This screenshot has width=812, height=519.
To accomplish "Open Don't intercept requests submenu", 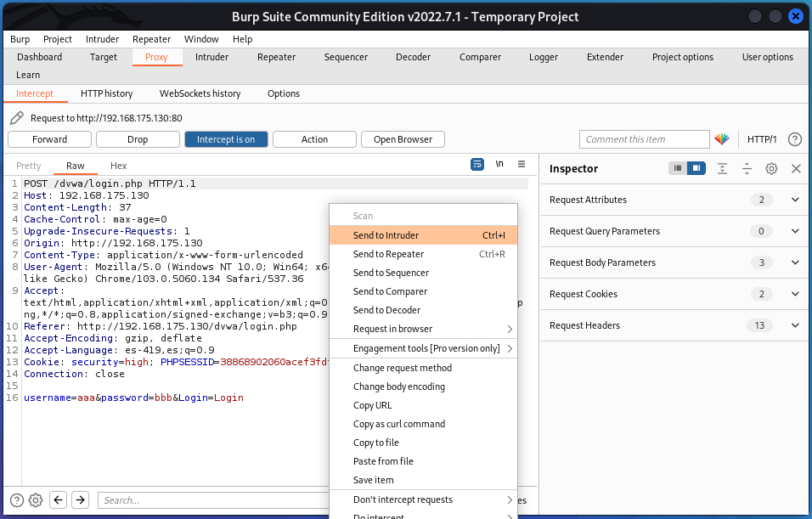I will (423, 499).
